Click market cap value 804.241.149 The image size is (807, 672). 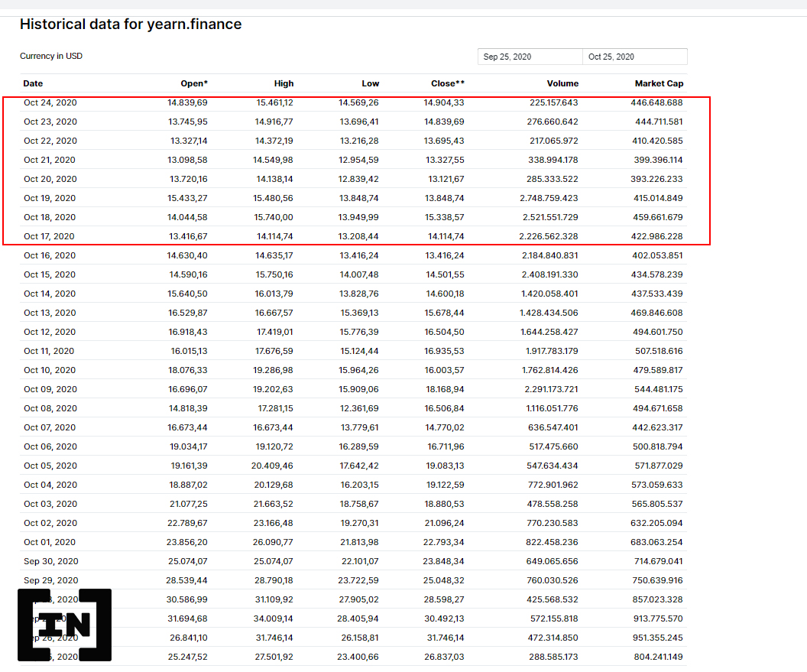tap(657, 657)
